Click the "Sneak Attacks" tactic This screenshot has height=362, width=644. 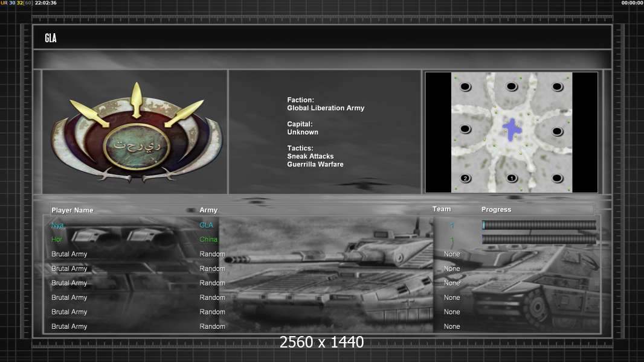311,156
